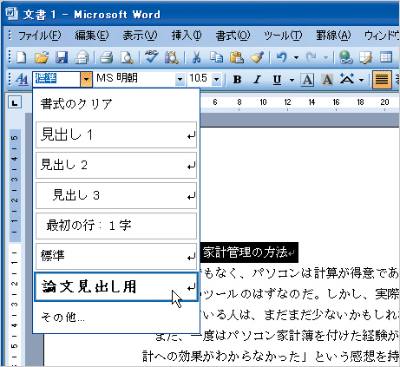
Task: Apply the 見出し 3 style
Action: pyautogui.click(x=116, y=195)
